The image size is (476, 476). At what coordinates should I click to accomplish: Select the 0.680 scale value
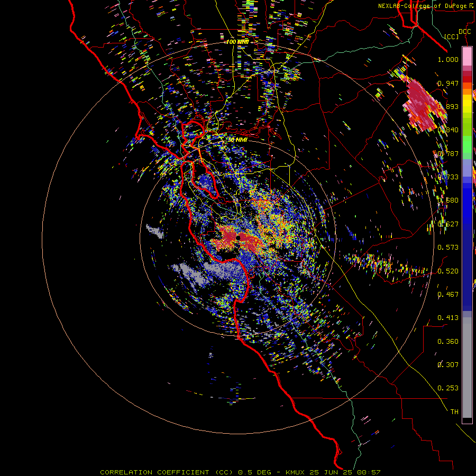(x=448, y=200)
